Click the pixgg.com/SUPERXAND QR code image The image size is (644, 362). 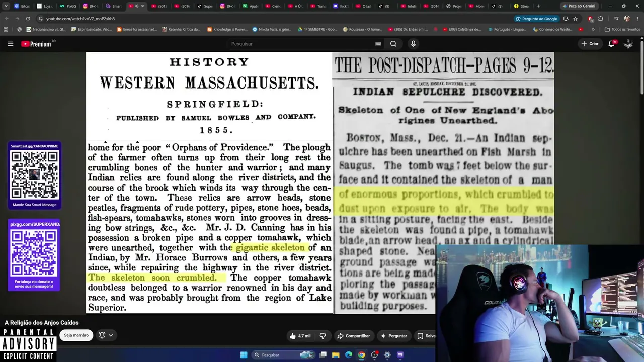pos(34,252)
